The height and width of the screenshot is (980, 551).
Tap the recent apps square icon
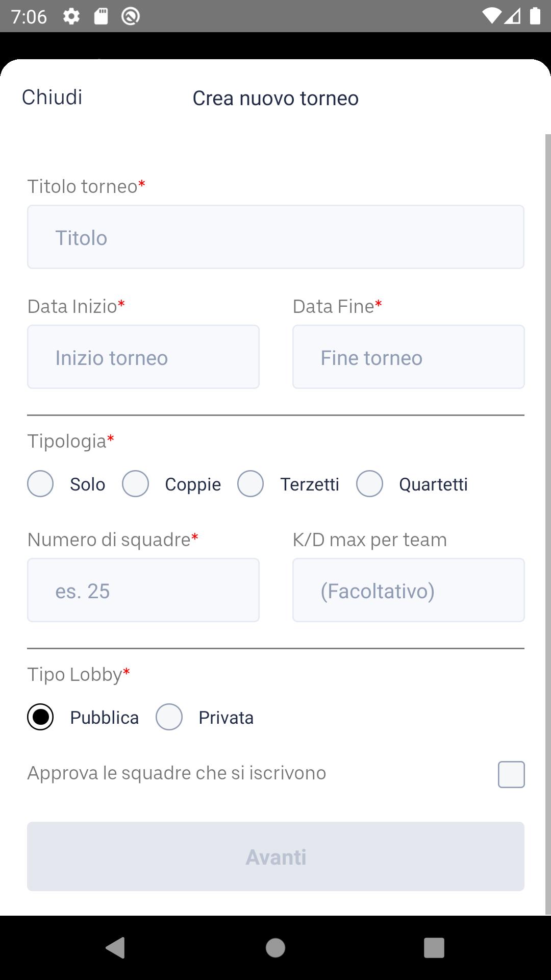434,948
